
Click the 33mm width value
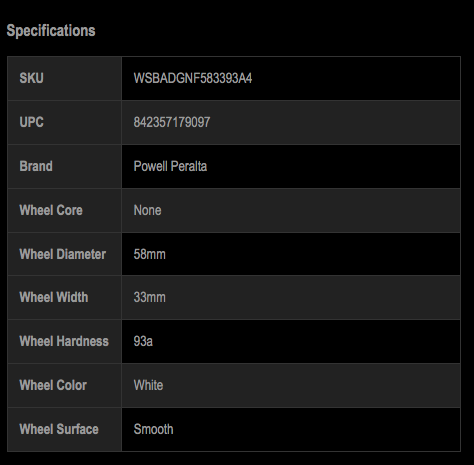click(x=149, y=297)
